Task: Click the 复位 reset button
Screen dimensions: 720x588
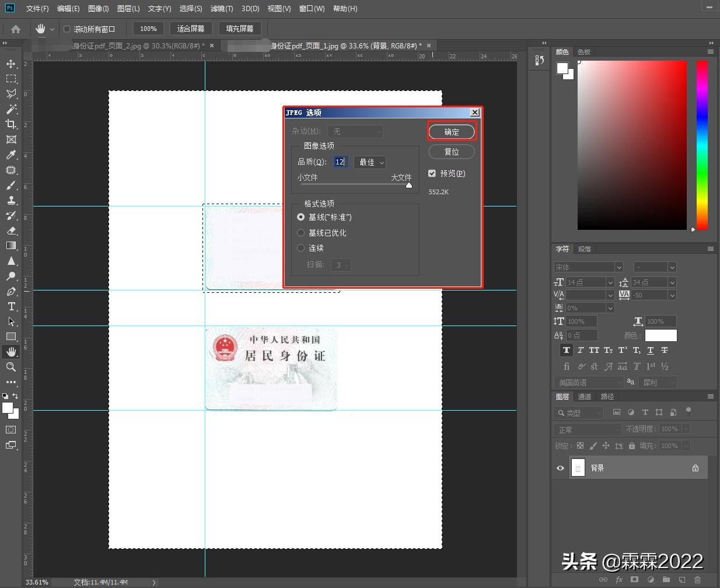Action: click(x=452, y=152)
